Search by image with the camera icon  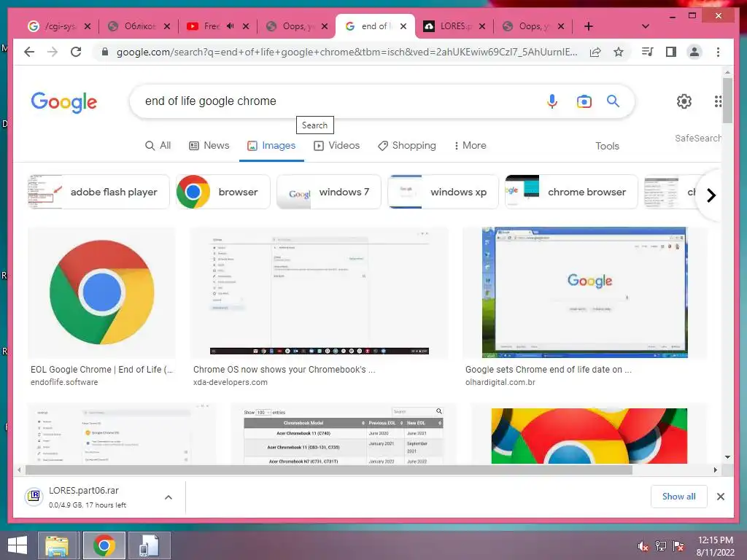tap(584, 101)
